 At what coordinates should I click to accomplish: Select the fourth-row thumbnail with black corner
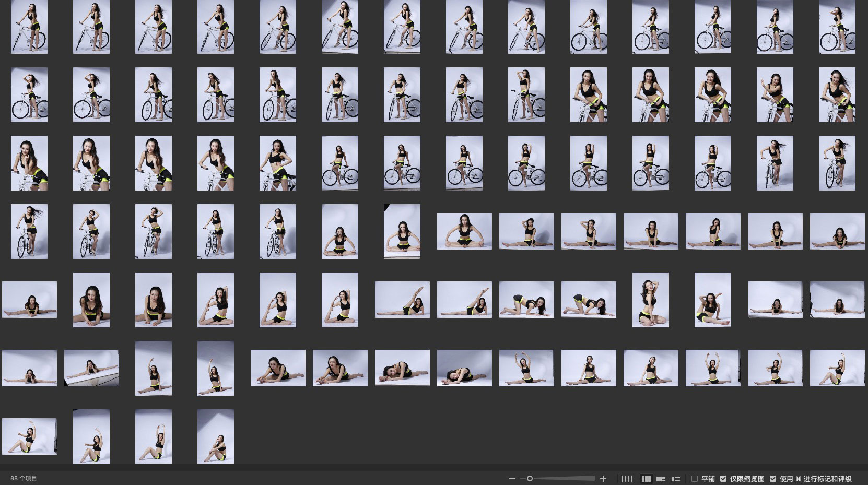[x=402, y=231]
